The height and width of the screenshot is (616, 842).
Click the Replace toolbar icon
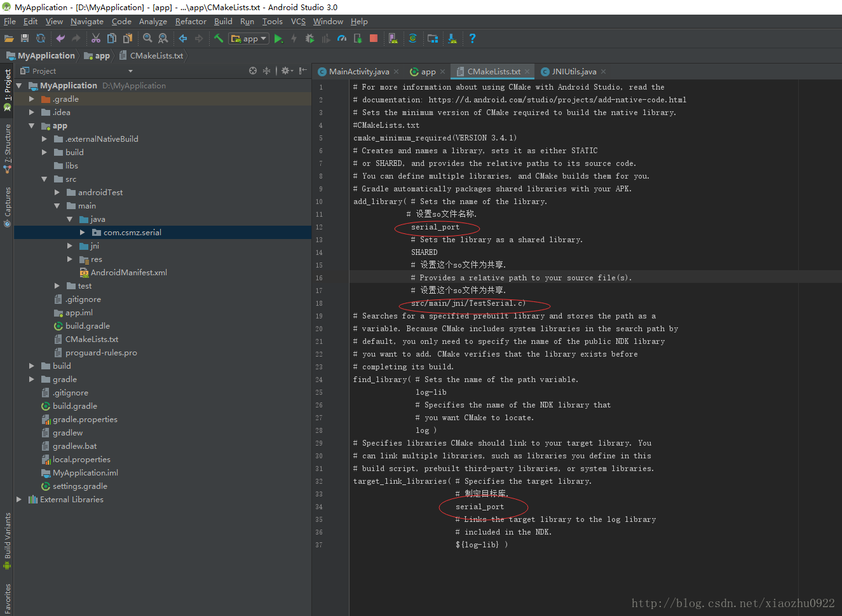pyautogui.click(x=163, y=39)
